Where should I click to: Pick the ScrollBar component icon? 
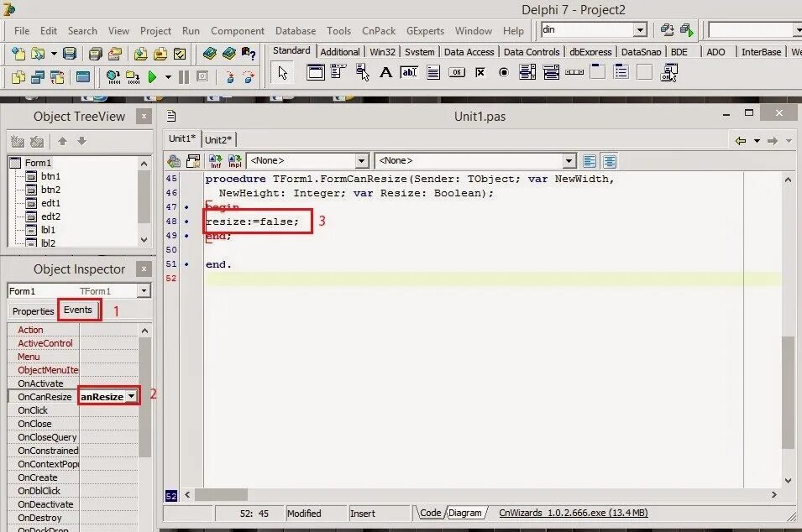coord(574,72)
